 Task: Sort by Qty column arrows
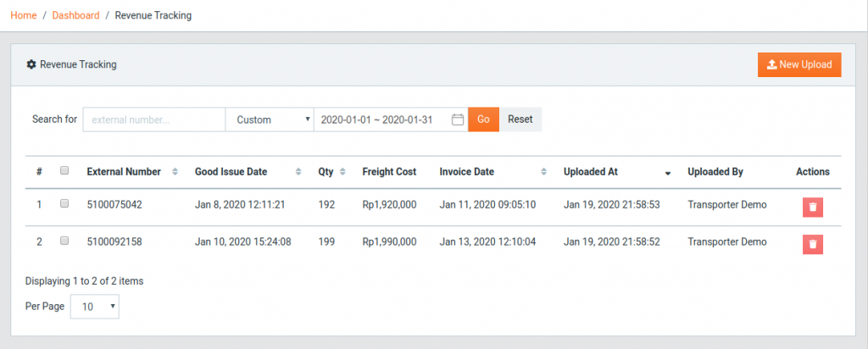tap(342, 172)
